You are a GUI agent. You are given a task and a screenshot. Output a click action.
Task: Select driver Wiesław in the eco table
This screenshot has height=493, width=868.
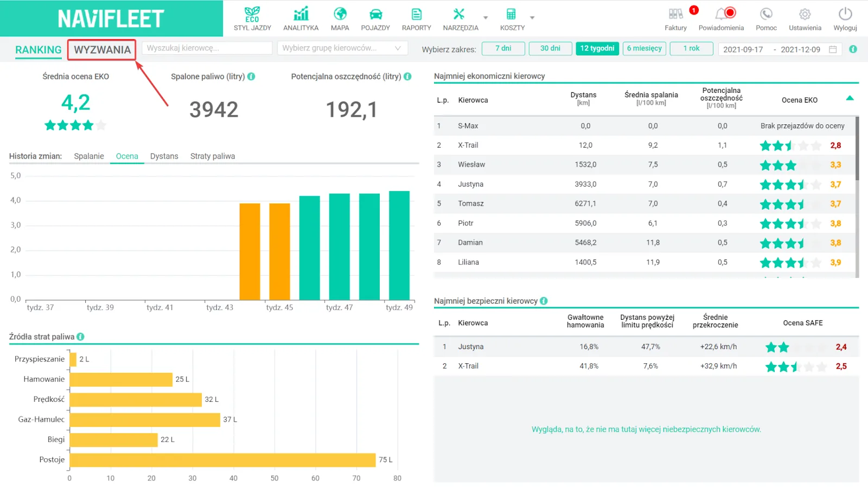(471, 165)
